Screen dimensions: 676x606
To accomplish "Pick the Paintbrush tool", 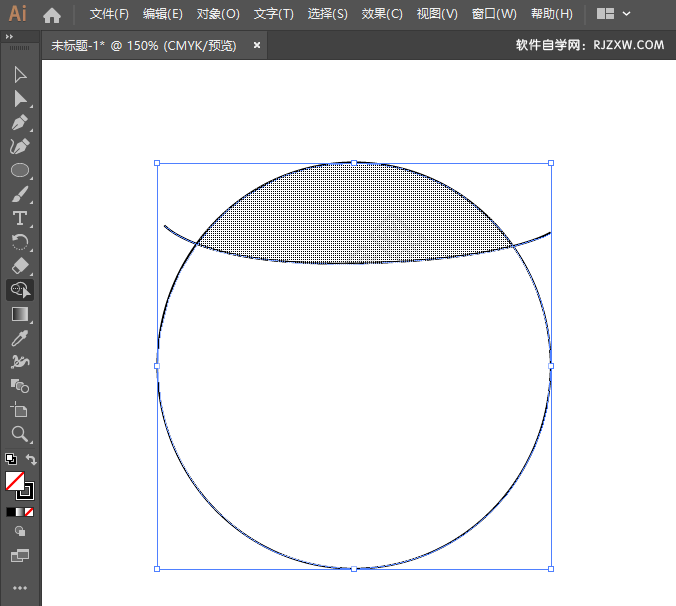I will [x=20, y=194].
